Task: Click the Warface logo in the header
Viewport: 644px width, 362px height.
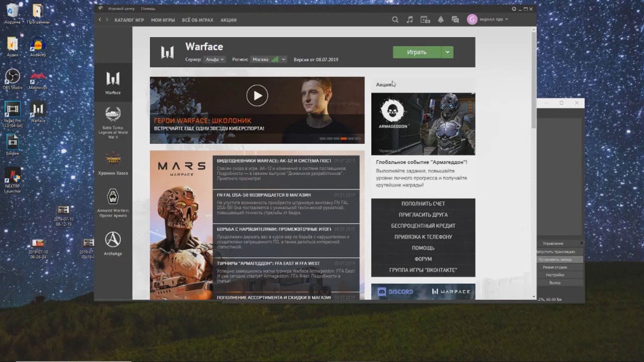Action: [x=168, y=52]
